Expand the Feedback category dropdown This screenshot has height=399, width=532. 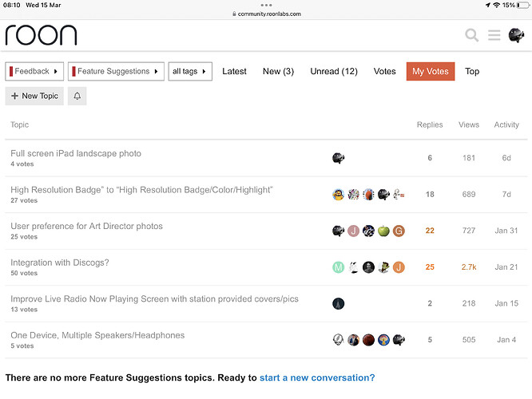tap(34, 71)
